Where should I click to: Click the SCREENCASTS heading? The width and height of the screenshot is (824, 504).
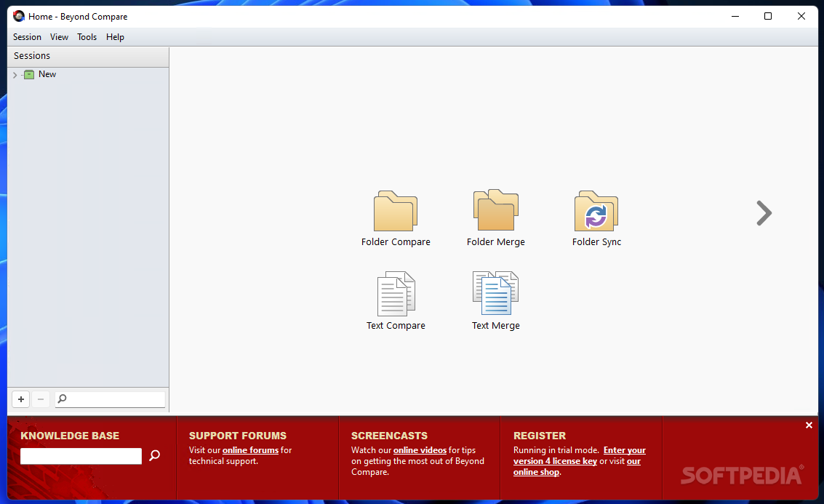click(x=389, y=436)
